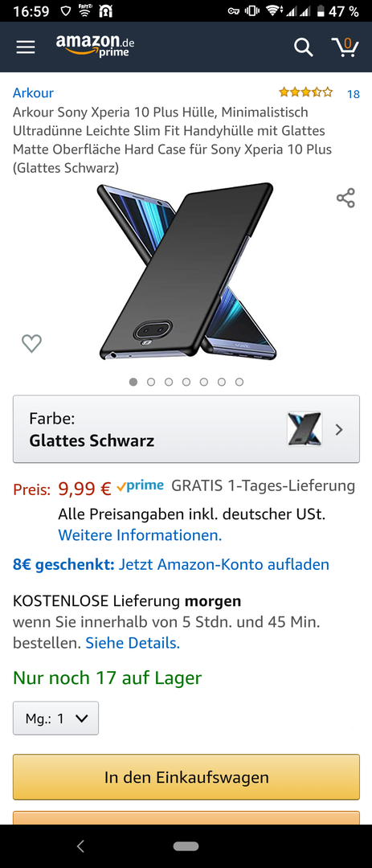Open the shopping cart icon
372x868 pixels.
(345, 47)
